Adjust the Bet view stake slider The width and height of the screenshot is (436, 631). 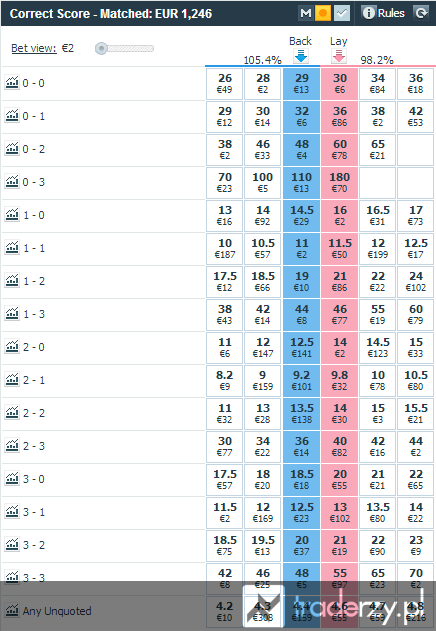tap(101, 49)
